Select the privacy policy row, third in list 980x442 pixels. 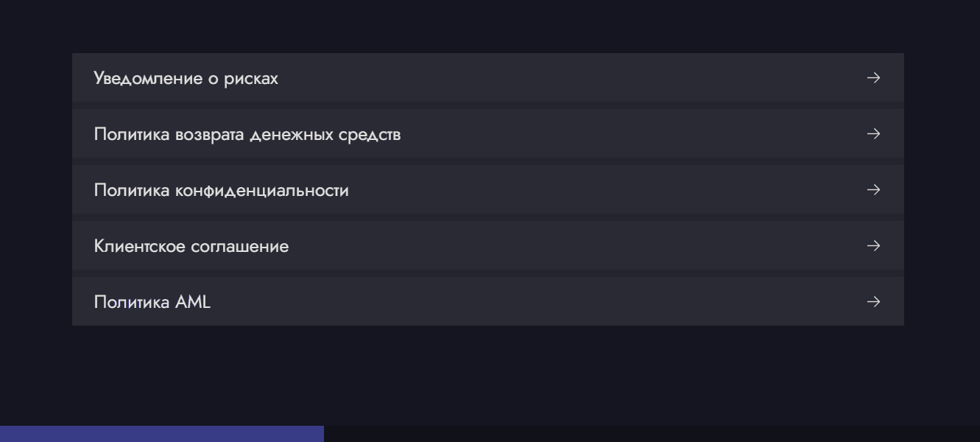[487, 189]
